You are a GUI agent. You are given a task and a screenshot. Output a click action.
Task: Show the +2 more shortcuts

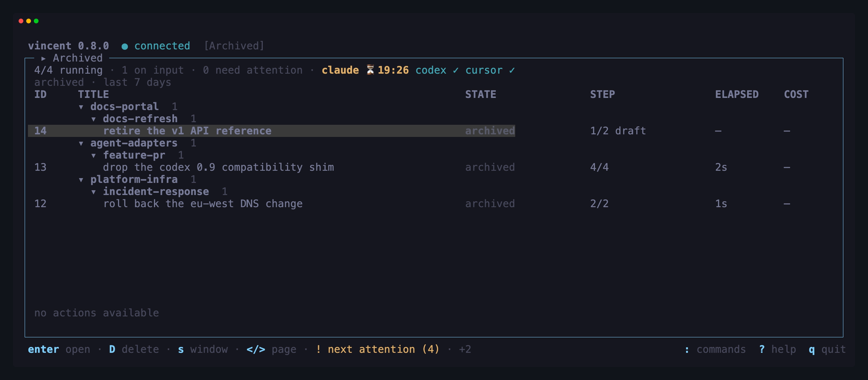click(x=465, y=350)
